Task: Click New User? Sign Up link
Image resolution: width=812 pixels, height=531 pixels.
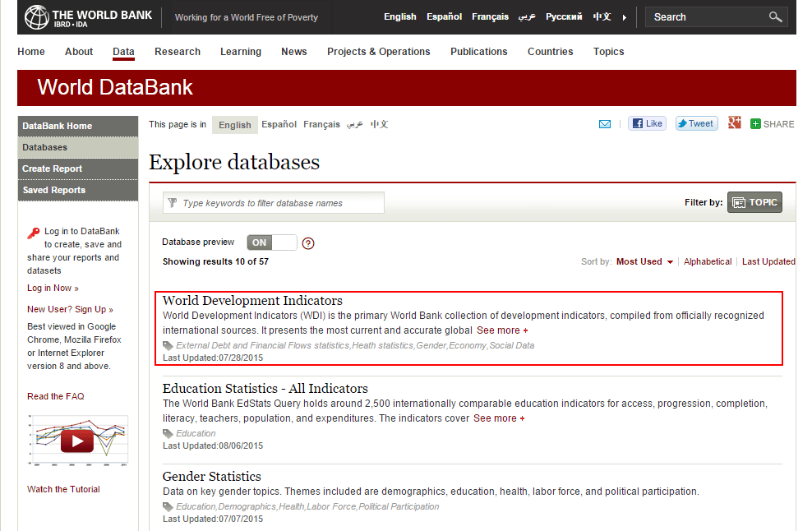Action: [x=70, y=309]
